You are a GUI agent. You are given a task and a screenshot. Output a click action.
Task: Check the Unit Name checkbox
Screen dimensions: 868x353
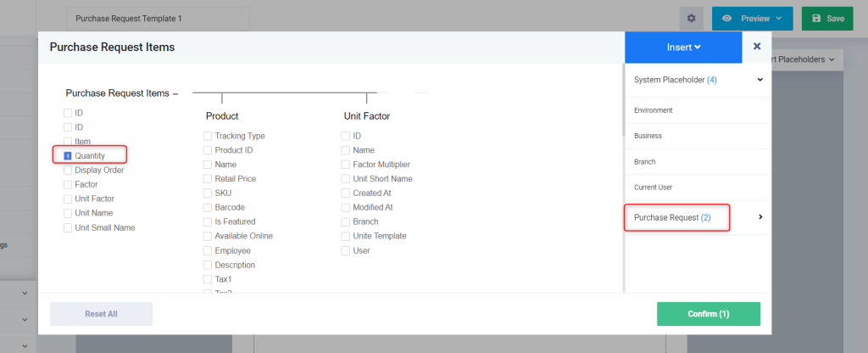(68, 213)
